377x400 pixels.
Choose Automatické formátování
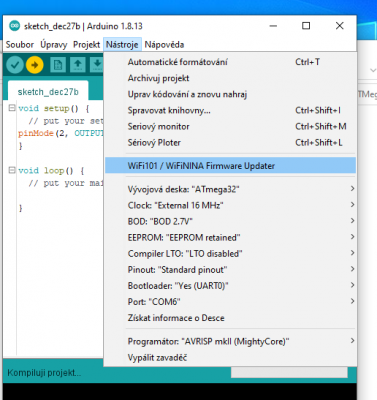coord(230,62)
